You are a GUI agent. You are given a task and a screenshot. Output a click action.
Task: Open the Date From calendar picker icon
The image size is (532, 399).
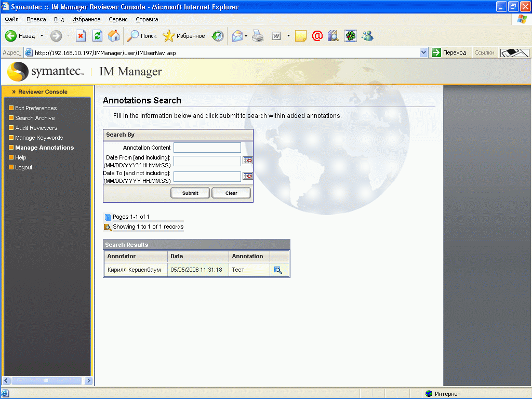(x=248, y=161)
